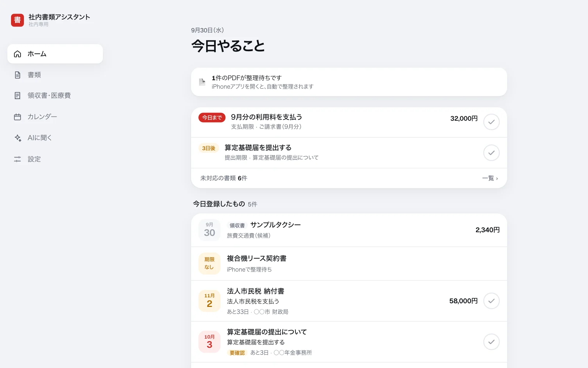Screen dimensions: 588x368
Task: Mark 算定基礎届を提出する task as done
Action: point(491,153)
